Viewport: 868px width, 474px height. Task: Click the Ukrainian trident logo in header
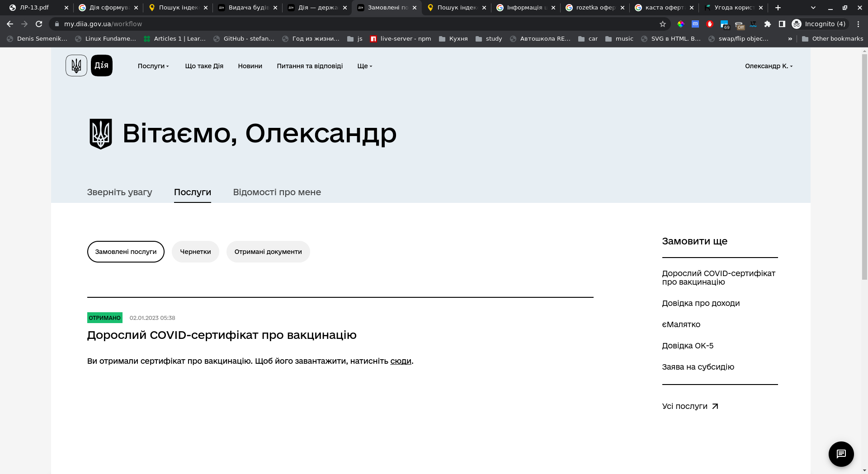76,66
